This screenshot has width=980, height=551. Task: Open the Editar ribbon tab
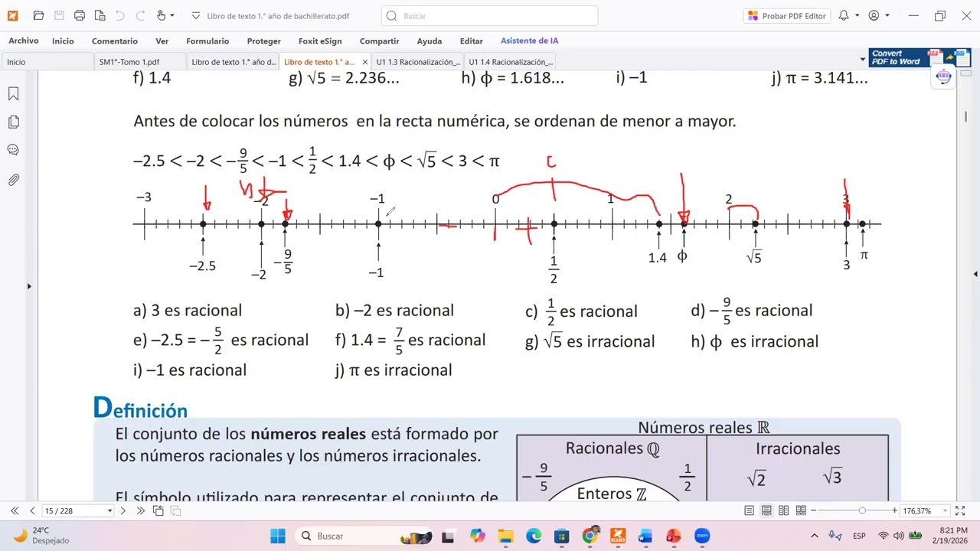pos(471,41)
